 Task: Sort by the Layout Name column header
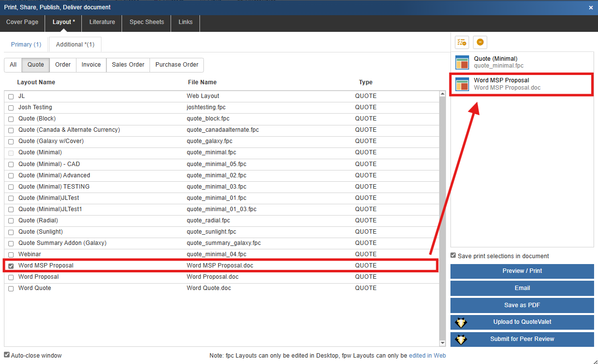36,82
